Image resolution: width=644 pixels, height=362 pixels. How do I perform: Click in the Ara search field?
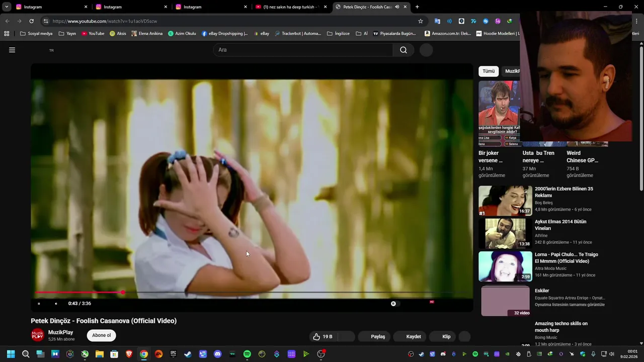[x=303, y=50]
